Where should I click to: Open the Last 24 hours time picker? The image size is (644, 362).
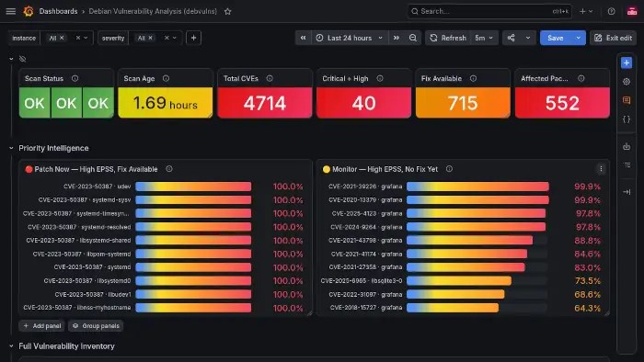(x=350, y=38)
